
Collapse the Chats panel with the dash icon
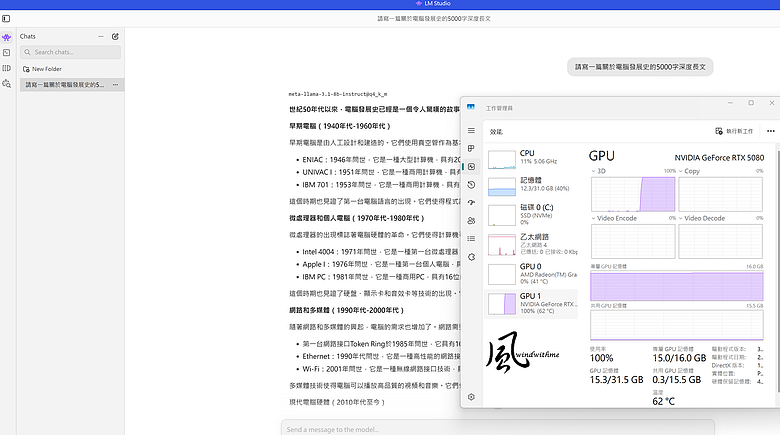click(x=101, y=36)
